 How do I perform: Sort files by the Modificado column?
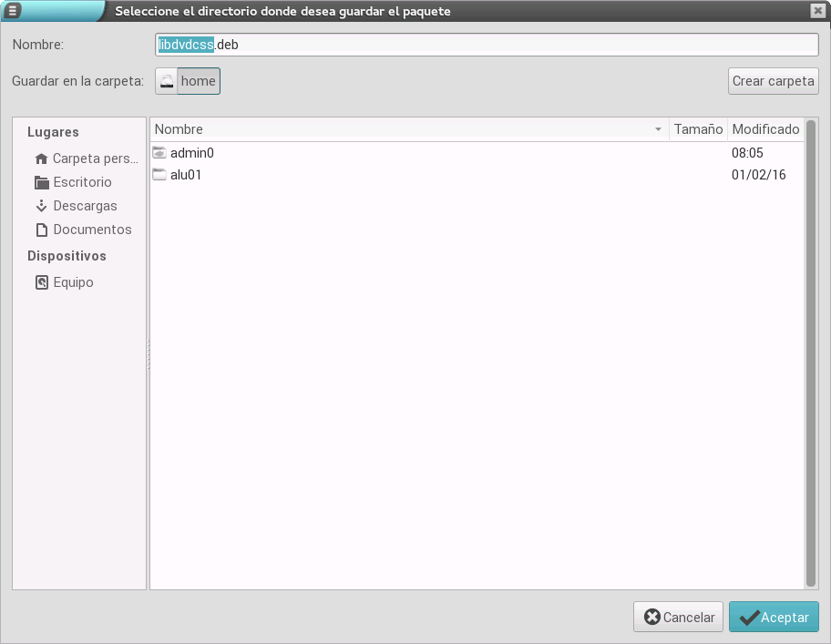point(764,129)
